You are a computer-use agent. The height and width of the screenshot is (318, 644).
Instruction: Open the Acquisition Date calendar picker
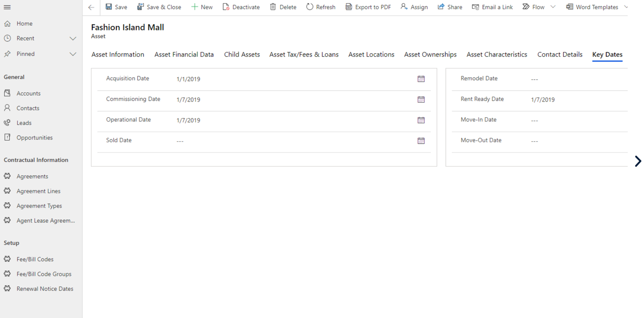point(421,79)
